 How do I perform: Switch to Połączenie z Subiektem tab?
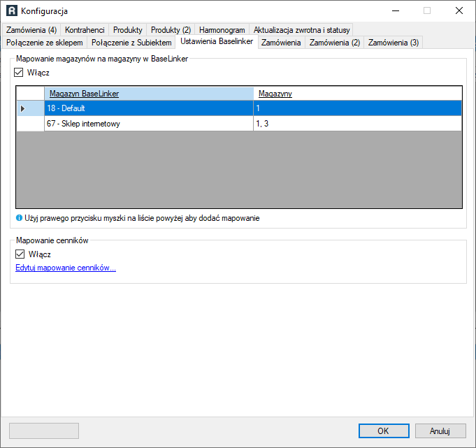tap(131, 43)
